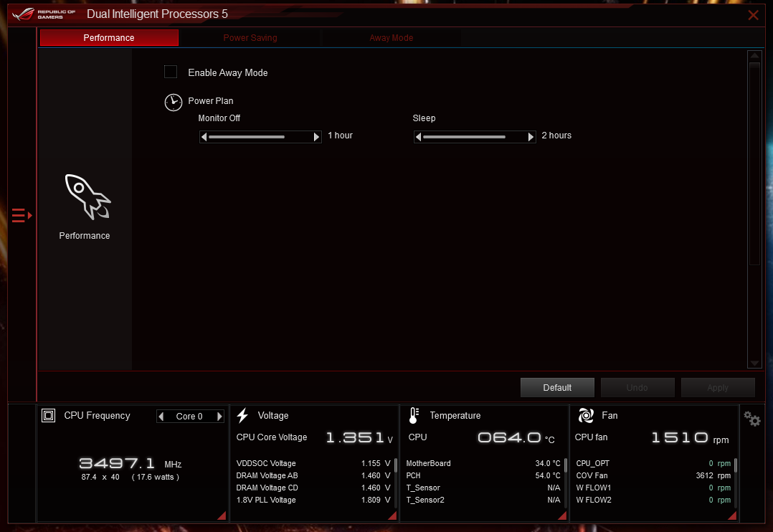Increase Monitor Off time with right arrow
The image size is (773, 532).
pos(316,136)
